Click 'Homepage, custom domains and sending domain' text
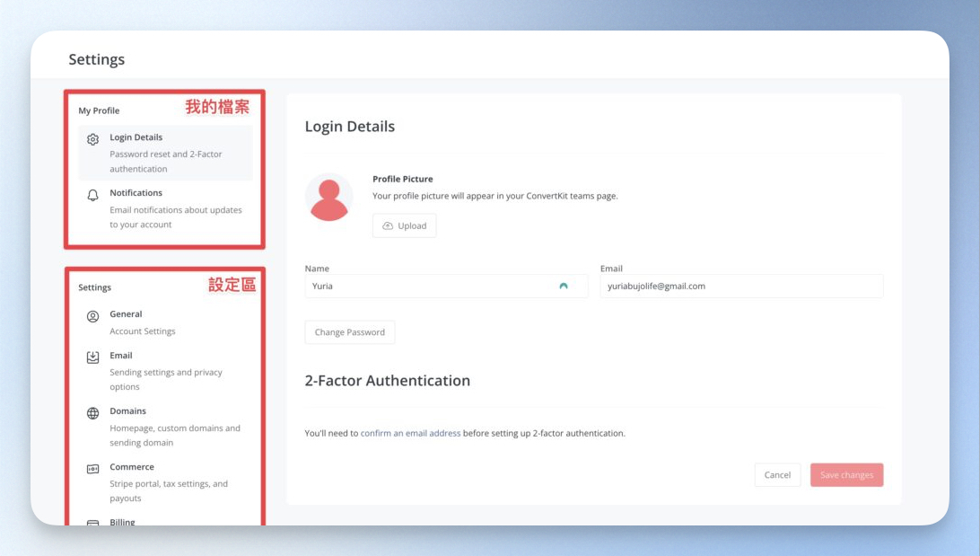980x556 pixels. point(175,436)
